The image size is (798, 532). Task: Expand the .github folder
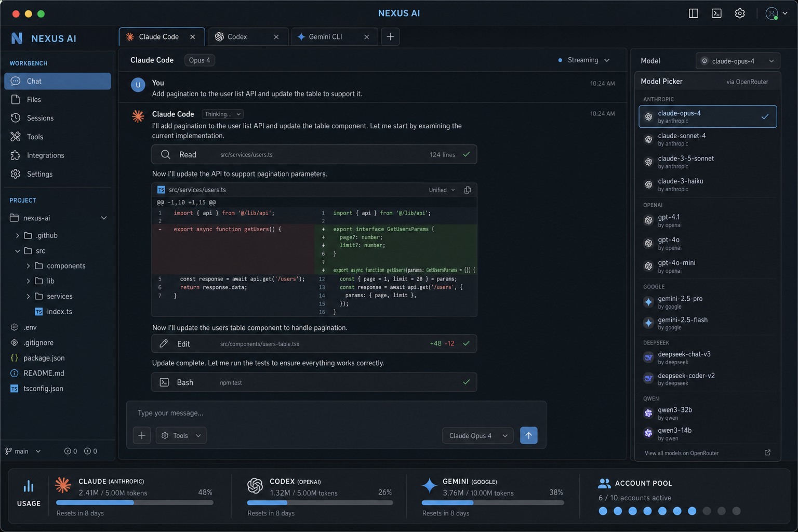click(x=18, y=236)
